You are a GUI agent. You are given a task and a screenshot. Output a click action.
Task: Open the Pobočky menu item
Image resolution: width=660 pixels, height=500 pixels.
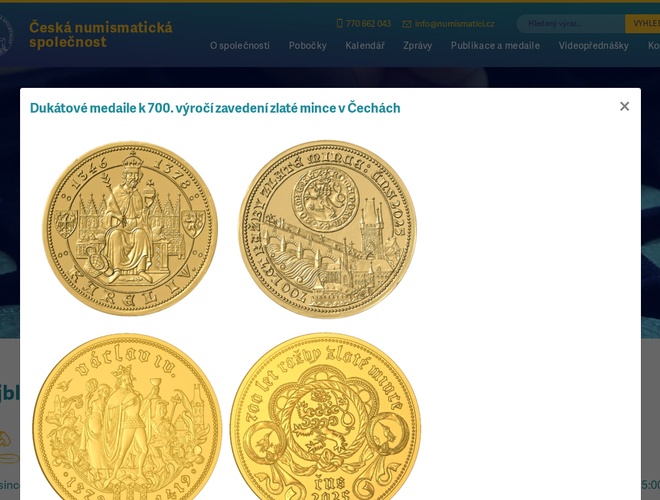pos(308,45)
